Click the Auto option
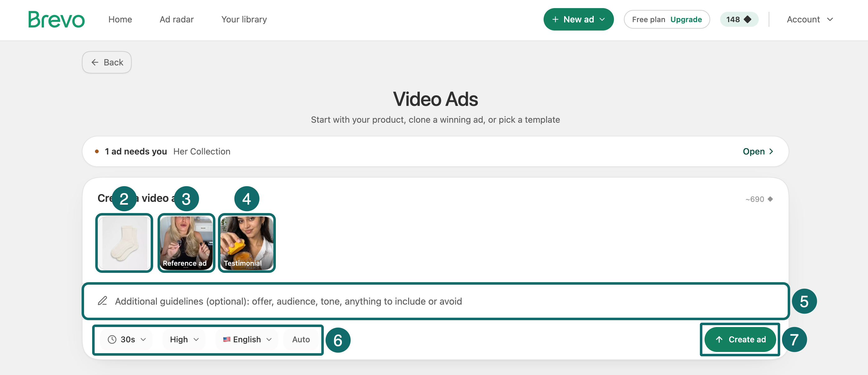 tap(300, 339)
